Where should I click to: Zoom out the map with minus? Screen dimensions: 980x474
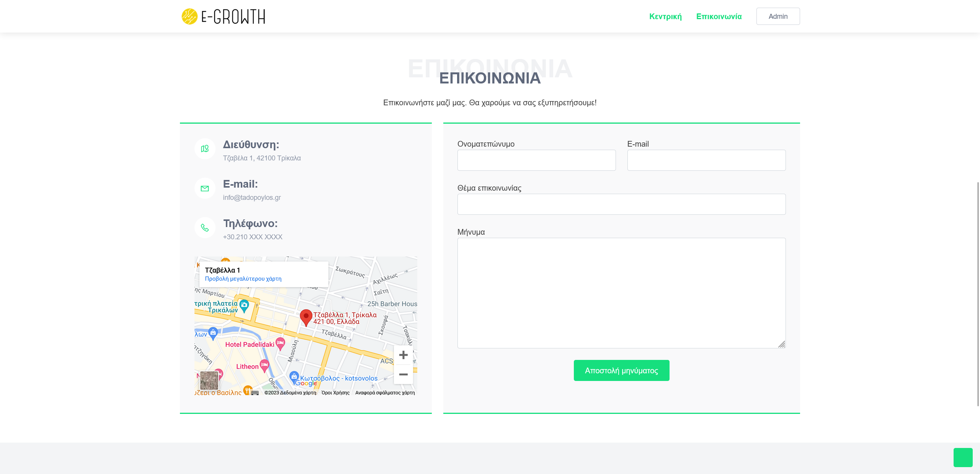pyautogui.click(x=403, y=374)
